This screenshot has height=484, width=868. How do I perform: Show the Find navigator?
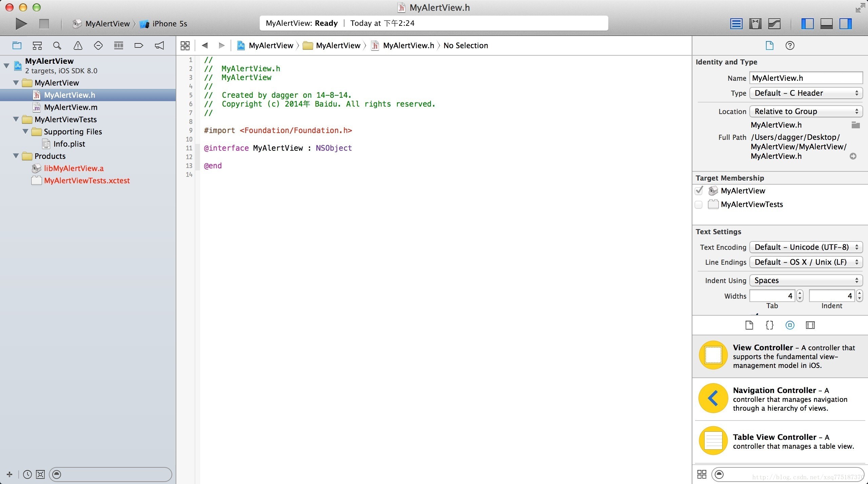click(x=57, y=45)
